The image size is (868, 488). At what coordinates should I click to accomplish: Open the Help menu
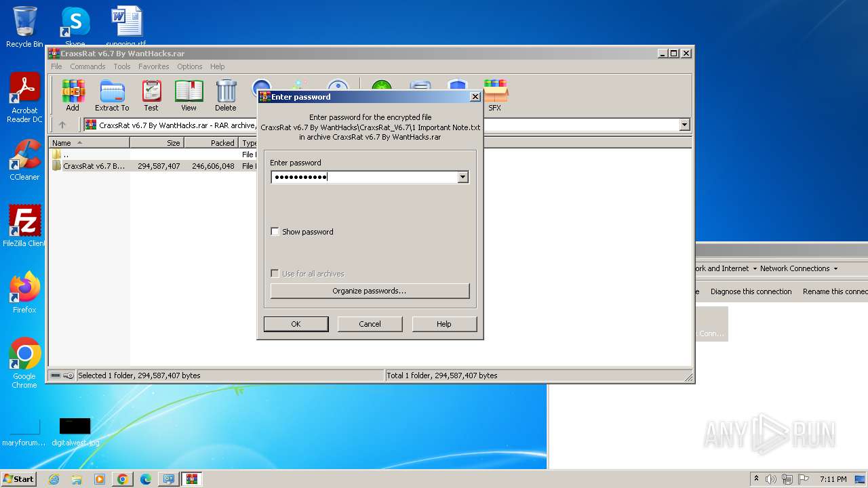pyautogui.click(x=217, y=66)
